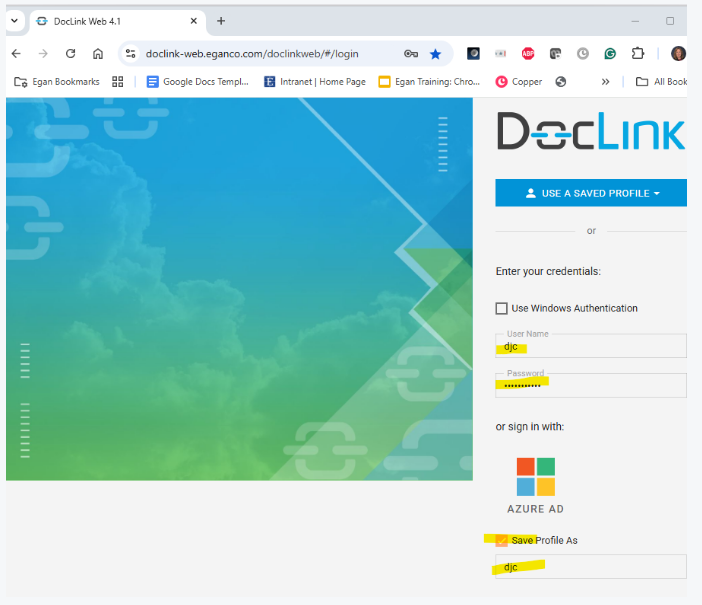Open Google Docs Templ... bookmark
Screen dimensions: 702x605
pyautogui.click(x=197, y=82)
